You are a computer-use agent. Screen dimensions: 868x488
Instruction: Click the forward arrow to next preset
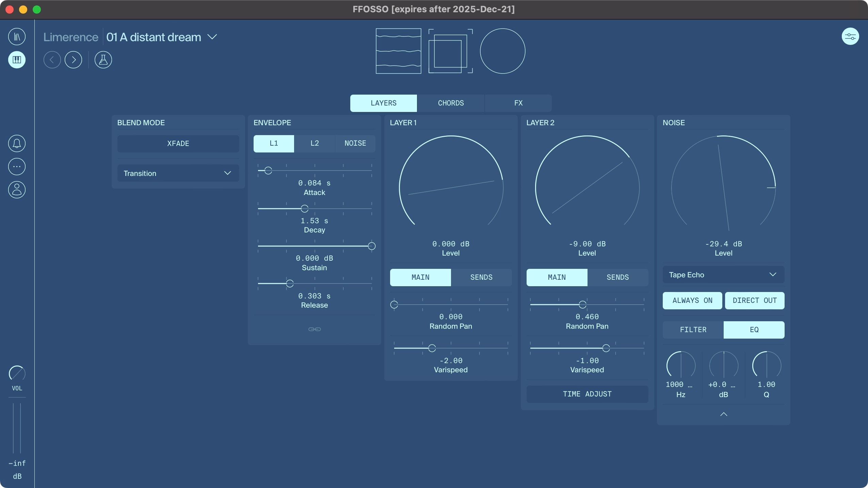coord(74,60)
